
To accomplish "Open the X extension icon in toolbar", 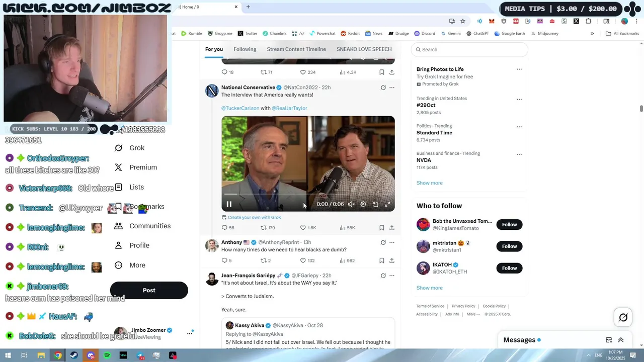I will [576, 21].
